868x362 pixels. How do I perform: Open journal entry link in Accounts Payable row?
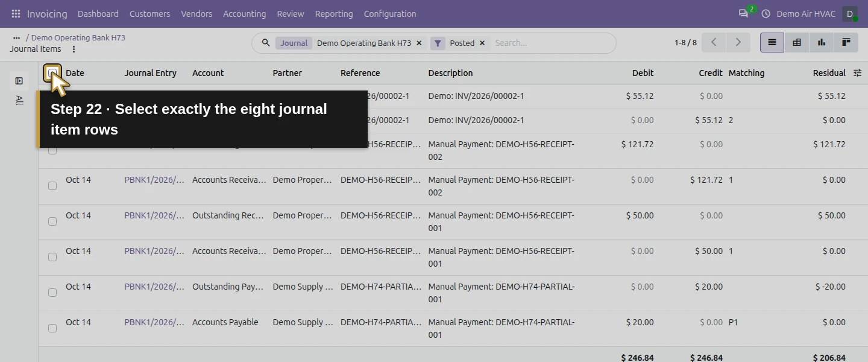tap(155, 322)
